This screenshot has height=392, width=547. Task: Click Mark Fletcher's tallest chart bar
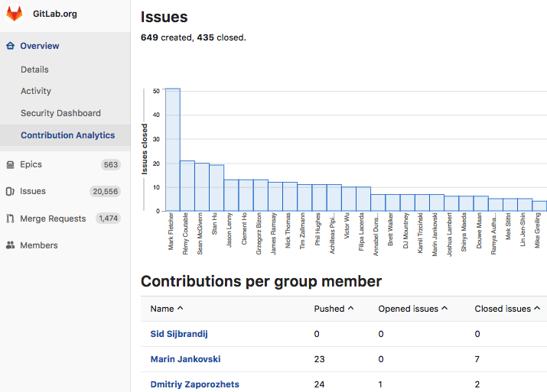click(173, 150)
